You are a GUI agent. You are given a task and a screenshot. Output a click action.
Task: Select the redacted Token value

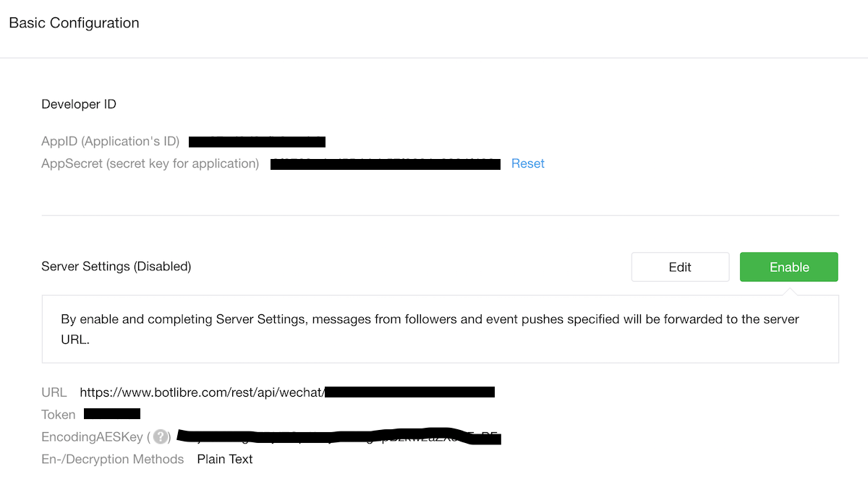(x=112, y=414)
